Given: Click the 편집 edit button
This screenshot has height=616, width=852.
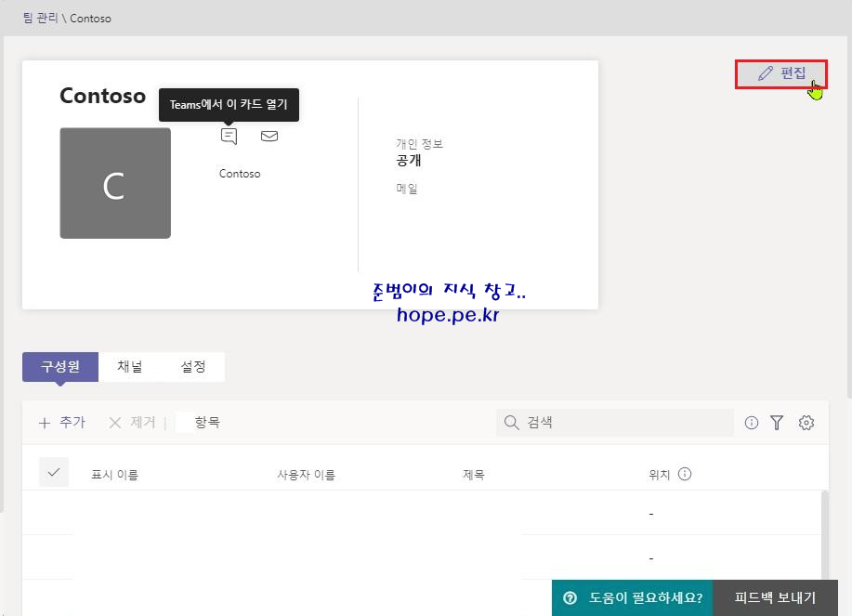Looking at the screenshot, I should tap(780, 74).
